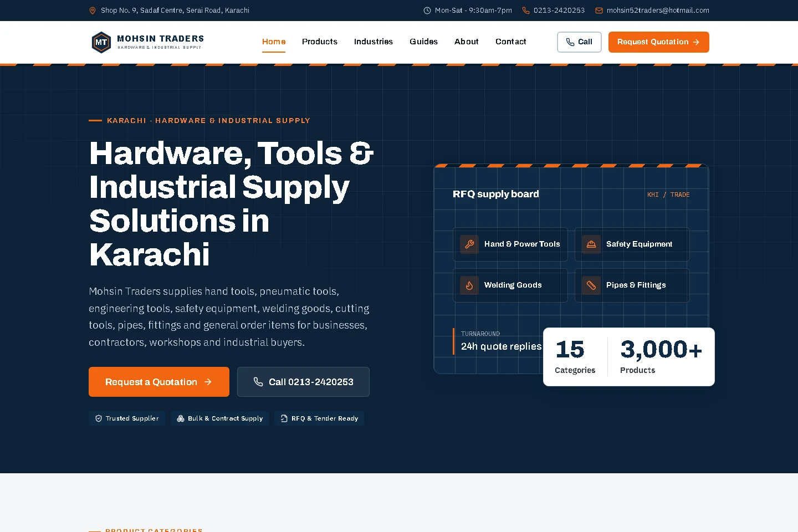Click the header Request Quotation button label
Screen dimensions: 798x532
653,42
